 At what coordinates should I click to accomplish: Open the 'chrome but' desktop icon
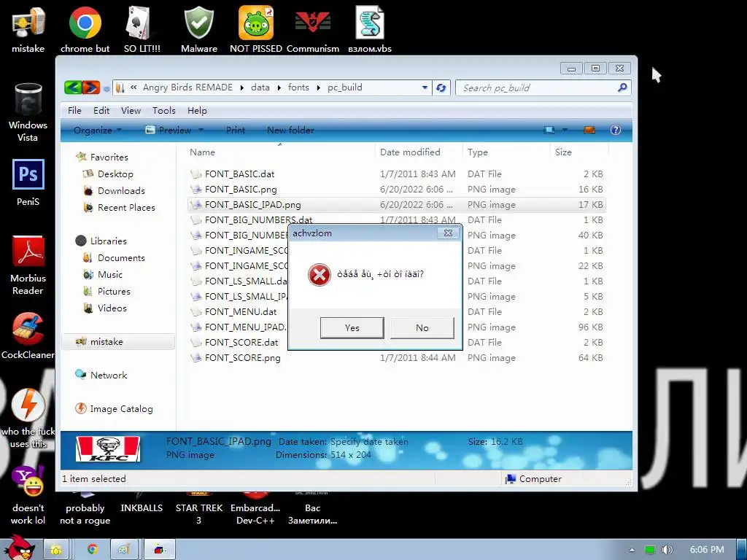(85, 23)
